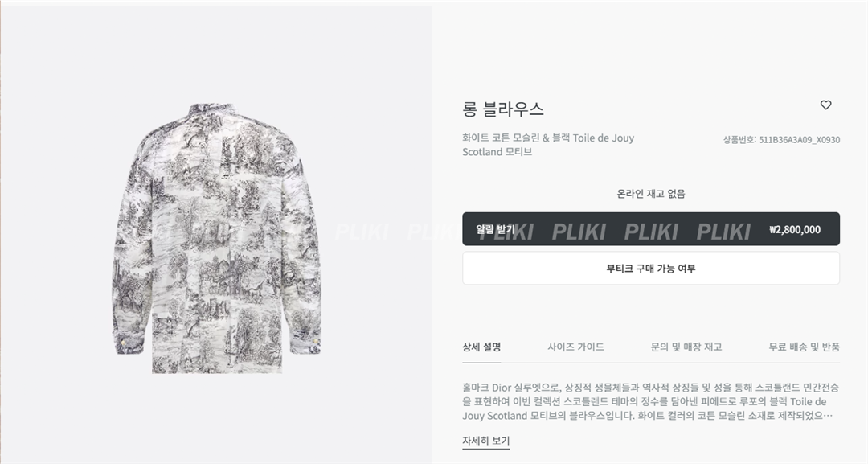The image size is (868, 464).
Task: Add blouse to wishlist with heart icon
Action: 825,105
